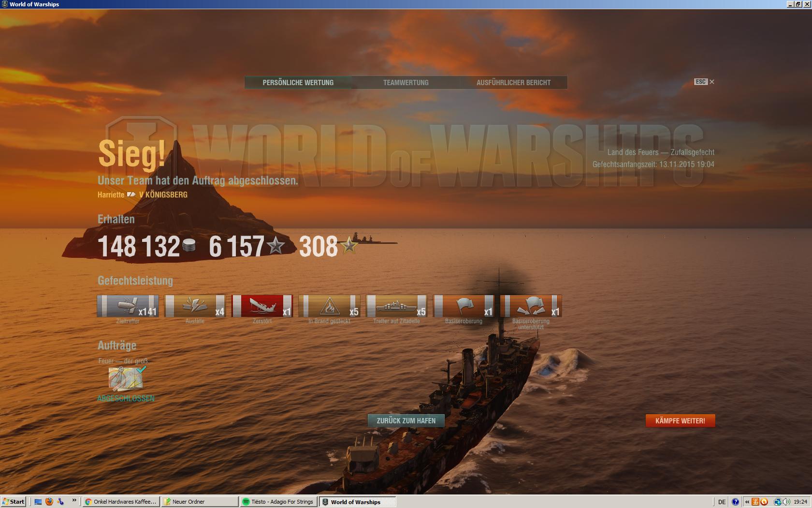Viewport: 812px width, 508px height.
Task: Select the Persönliche Wertung tab
Action: click(x=298, y=82)
